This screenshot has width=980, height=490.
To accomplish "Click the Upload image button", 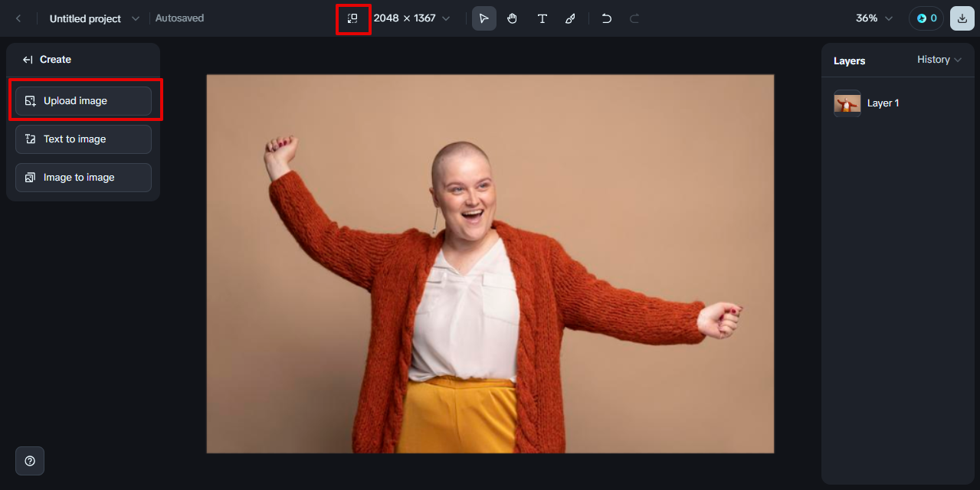I will pyautogui.click(x=84, y=101).
